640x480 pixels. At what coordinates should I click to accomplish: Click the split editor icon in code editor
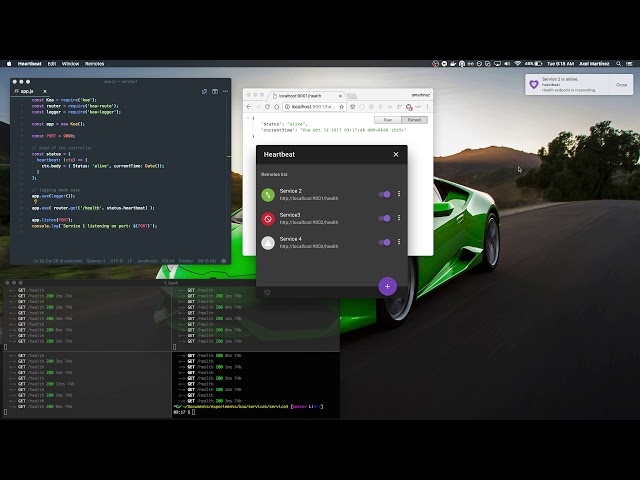click(215, 91)
